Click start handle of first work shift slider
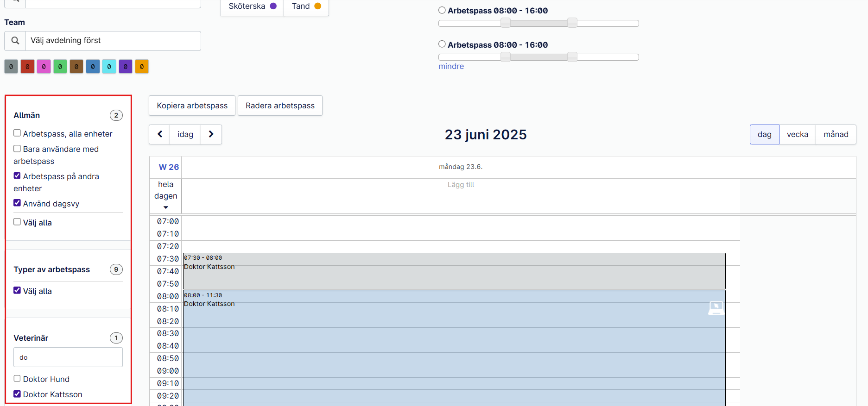 [506, 23]
